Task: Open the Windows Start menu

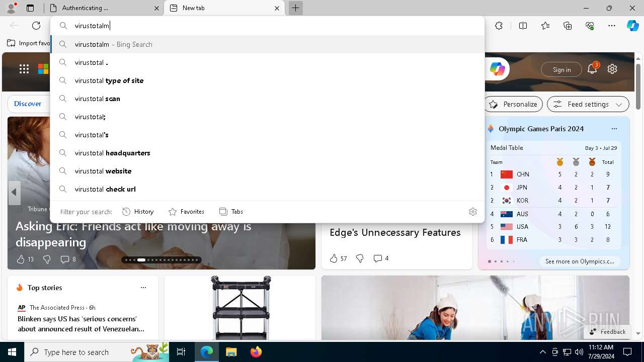Action: [x=12, y=352]
